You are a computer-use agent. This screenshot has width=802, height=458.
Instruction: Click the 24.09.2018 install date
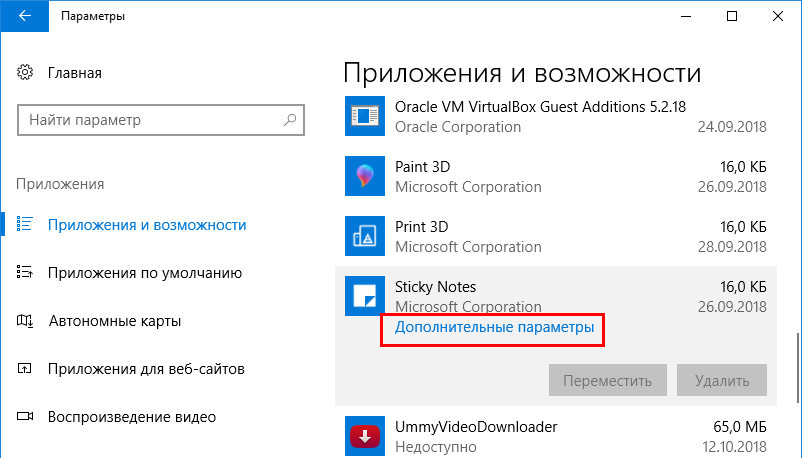[732, 127]
